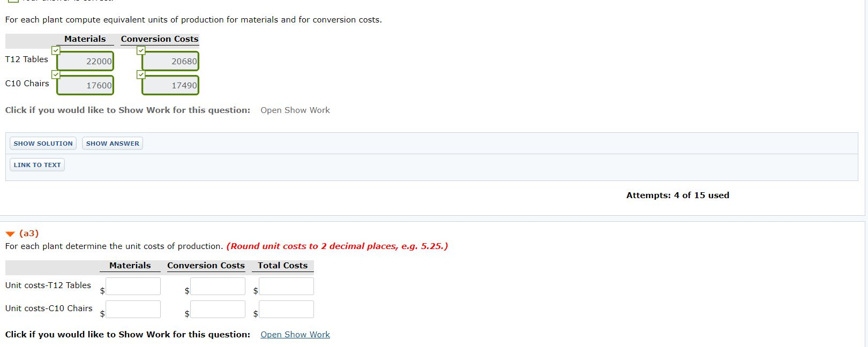Image resolution: width=868 pixels, height=347 pixels.
Task: Click the checkmark icon above C10 Chairs materials answer
Action: pos(56,74)
